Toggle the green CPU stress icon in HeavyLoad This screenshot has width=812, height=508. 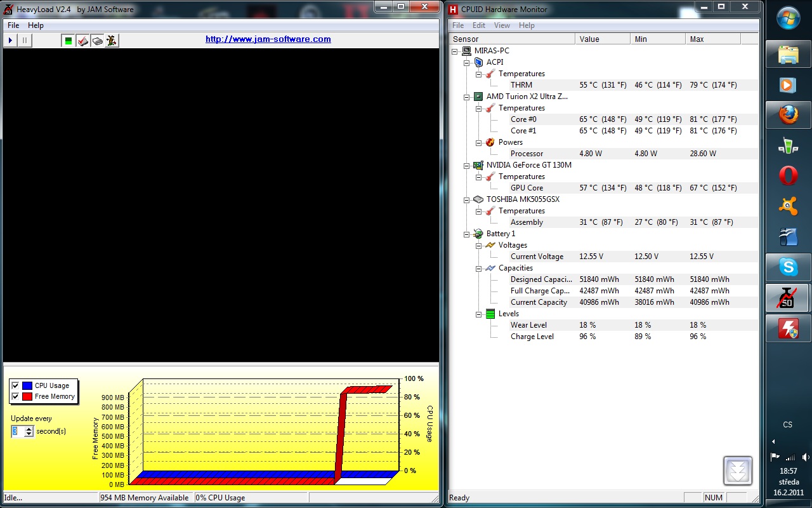coord(68,41)
